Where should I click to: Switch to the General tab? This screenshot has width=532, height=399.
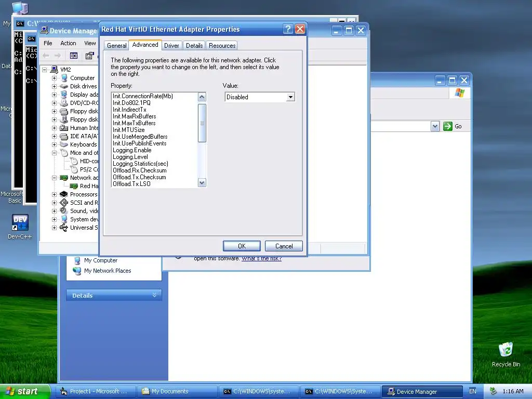click(117, 46)
